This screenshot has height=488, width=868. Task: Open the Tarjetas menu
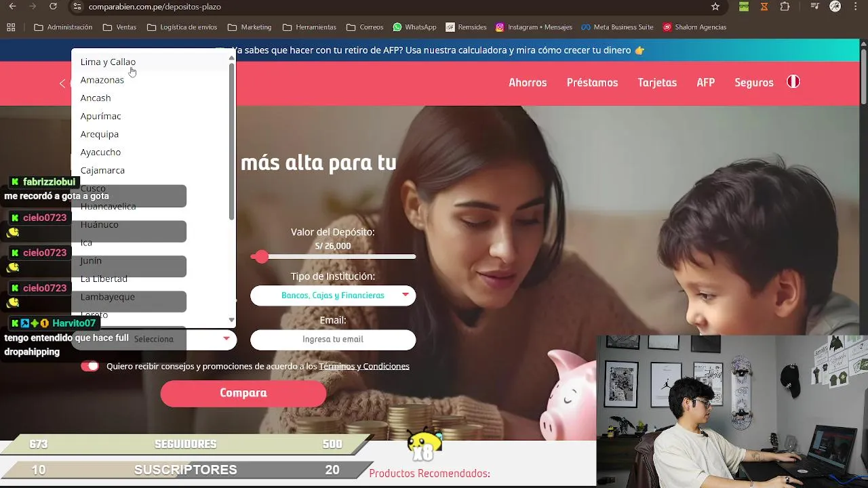(x=657, y=83)
